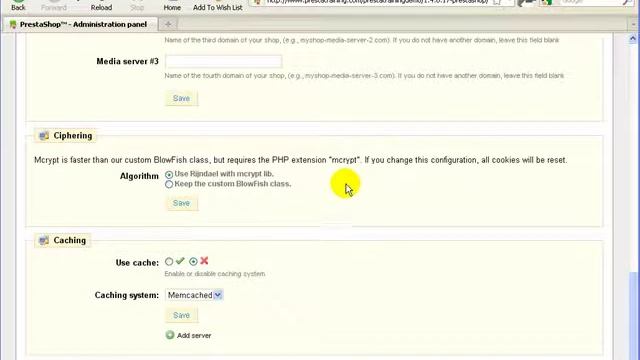Image resolution: width=640 pixels, height=360 pixels.
Task: Reload the page via the Reload button
Action: 101,6
